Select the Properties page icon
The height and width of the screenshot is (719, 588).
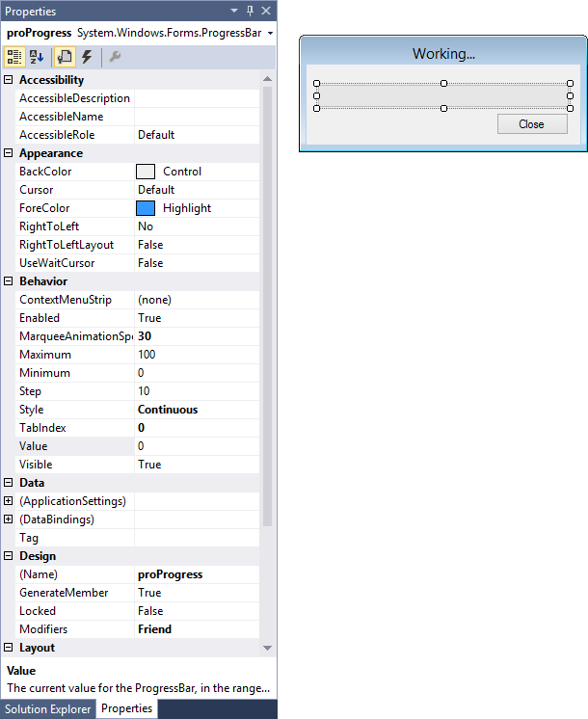(x=65, y=57)
